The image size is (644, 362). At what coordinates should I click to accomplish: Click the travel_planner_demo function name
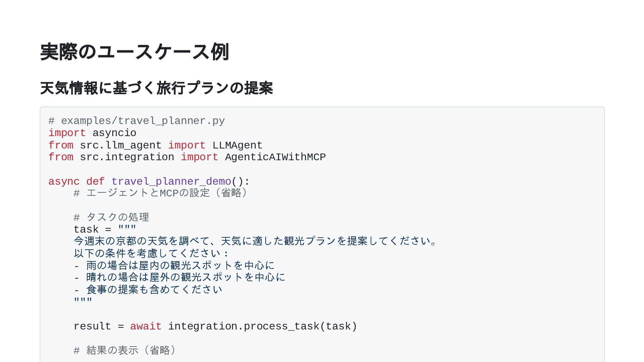point(171,182)
